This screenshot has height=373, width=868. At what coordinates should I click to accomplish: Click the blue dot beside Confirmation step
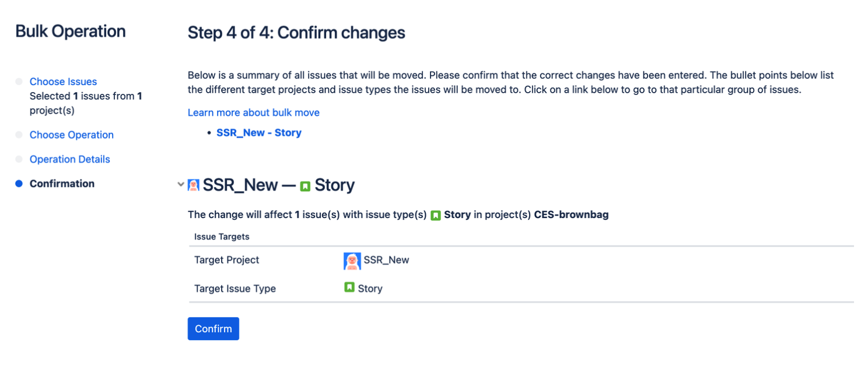[19, 184]
